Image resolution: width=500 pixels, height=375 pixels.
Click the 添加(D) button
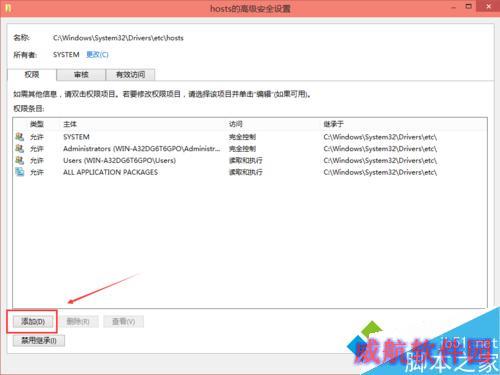point(33,322)
